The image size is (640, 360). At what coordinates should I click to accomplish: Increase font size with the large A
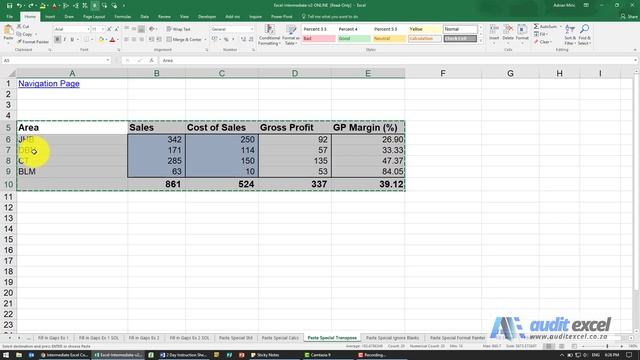(109, 29)
